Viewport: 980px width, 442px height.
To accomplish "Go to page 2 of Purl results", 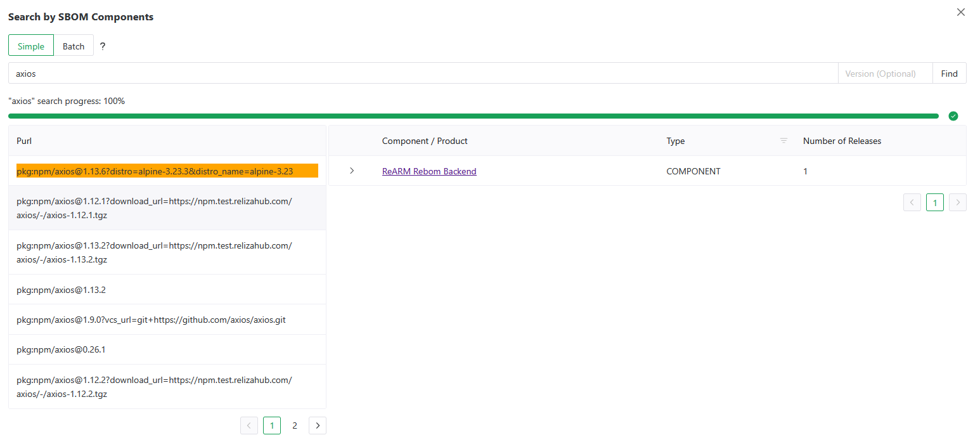I will (295, 426).
